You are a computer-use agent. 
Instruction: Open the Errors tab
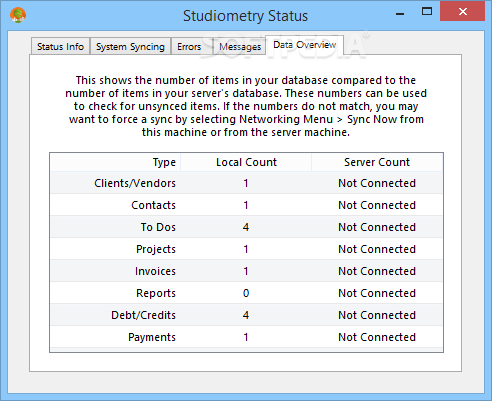(189, 46)
